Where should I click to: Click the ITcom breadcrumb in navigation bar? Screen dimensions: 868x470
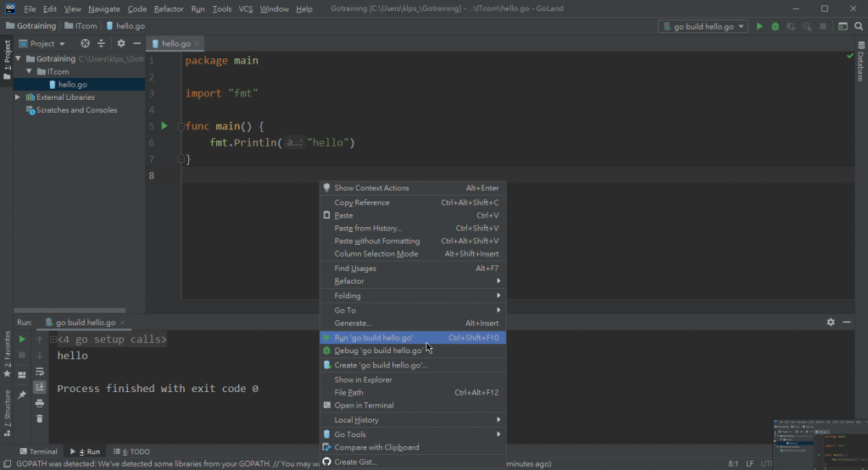[x=81, y=26]
